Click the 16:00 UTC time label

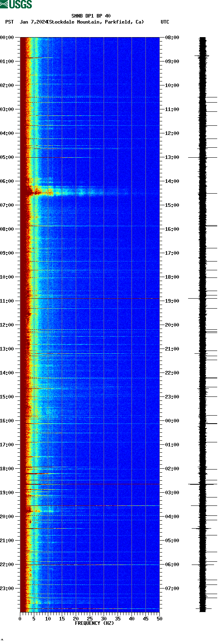(172, 229)
